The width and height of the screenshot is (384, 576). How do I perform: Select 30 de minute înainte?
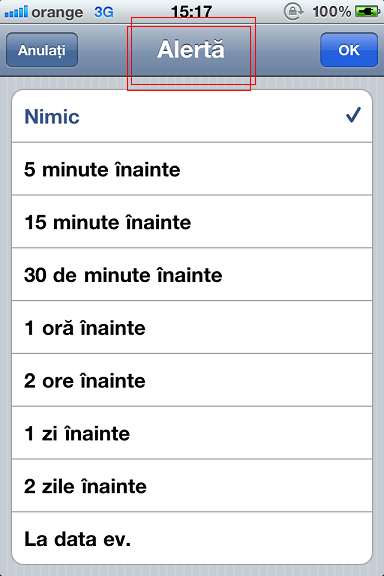point(192,275)
